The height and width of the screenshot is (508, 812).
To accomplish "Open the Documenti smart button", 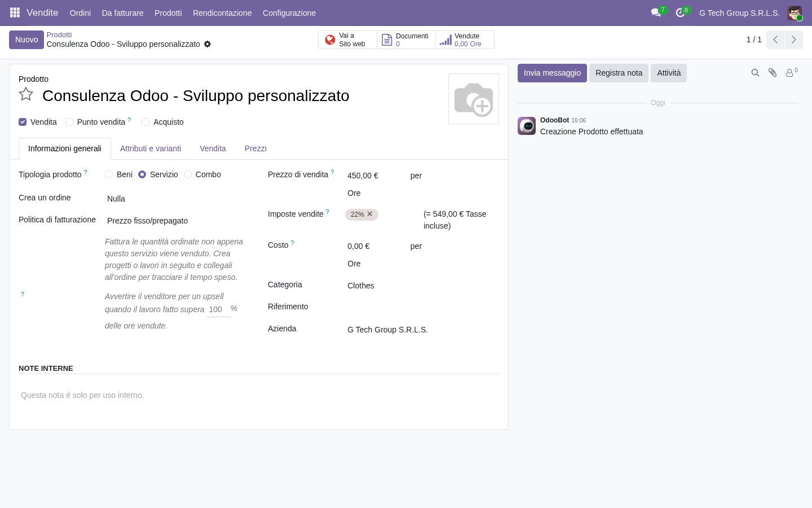I will pos(406,40).
